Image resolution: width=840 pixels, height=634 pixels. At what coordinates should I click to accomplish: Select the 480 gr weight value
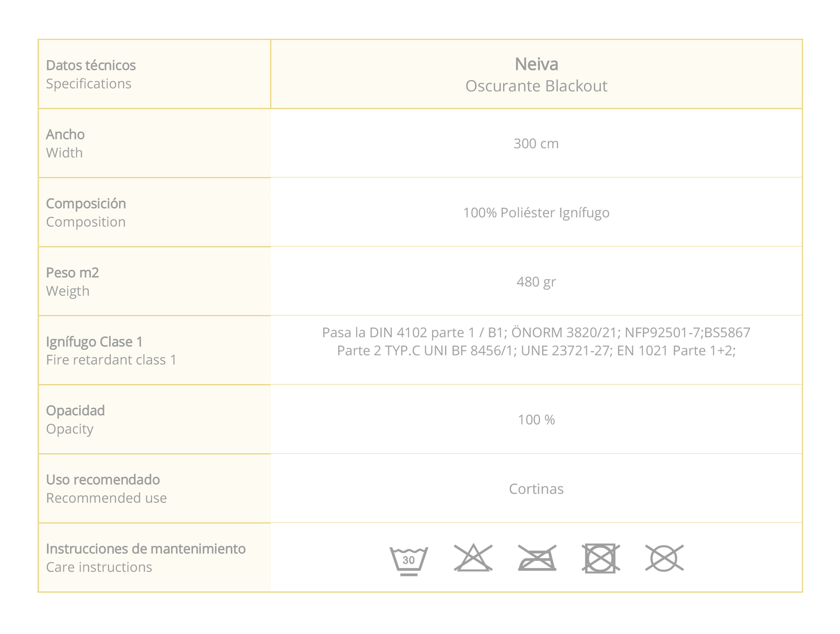[536, 282]
